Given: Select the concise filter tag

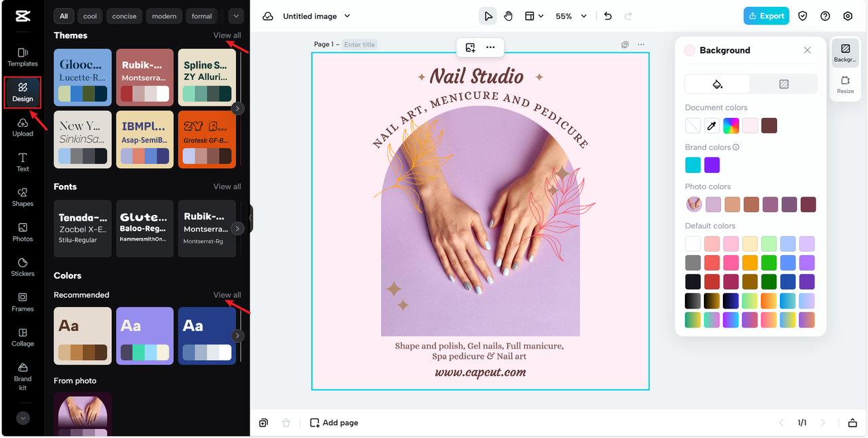Looking at the screenshot, I should tap(123, 16).
